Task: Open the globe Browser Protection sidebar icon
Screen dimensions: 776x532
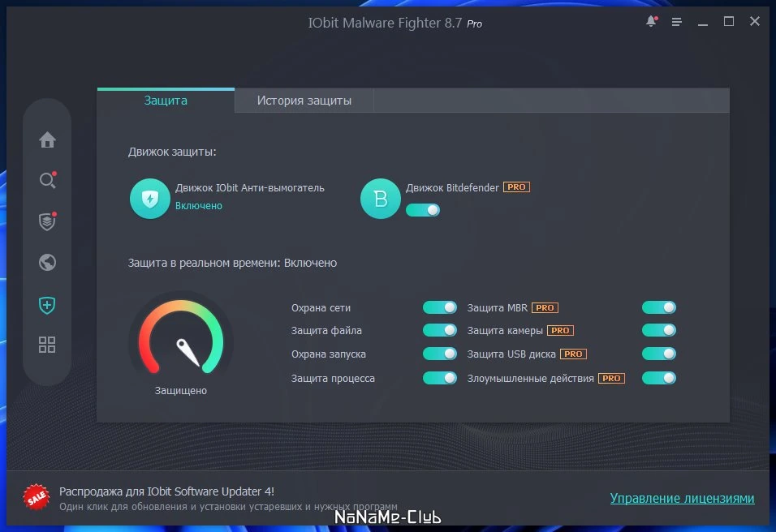Action: tap(48, 263)
